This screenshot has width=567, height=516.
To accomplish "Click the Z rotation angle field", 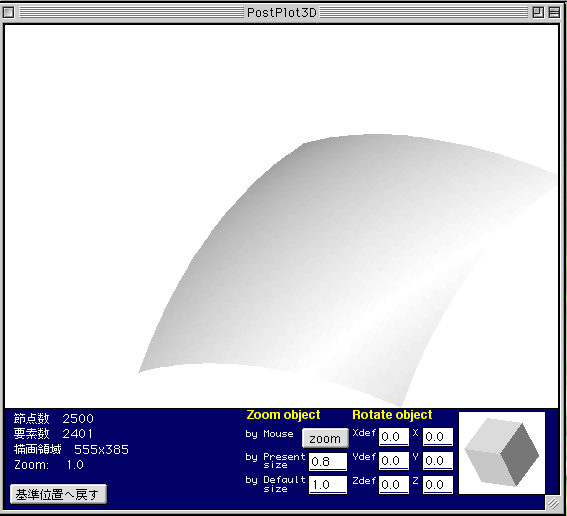I will 438,485.
